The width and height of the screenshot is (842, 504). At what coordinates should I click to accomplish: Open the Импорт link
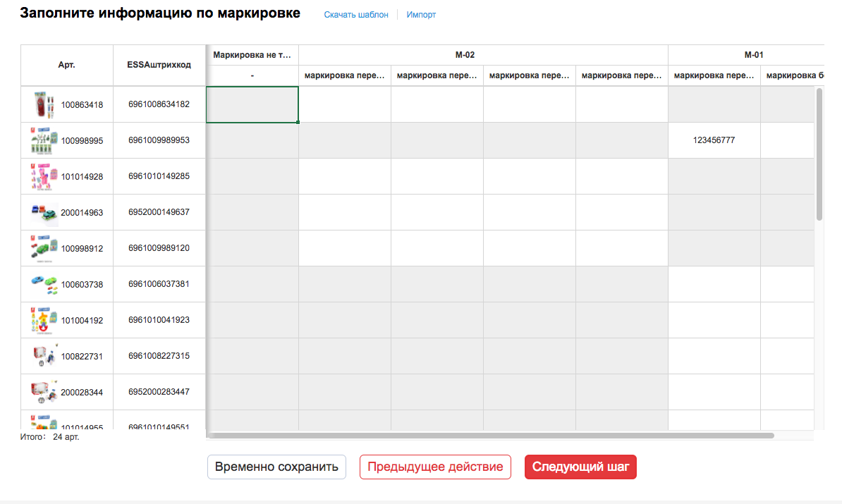[421, 15]
